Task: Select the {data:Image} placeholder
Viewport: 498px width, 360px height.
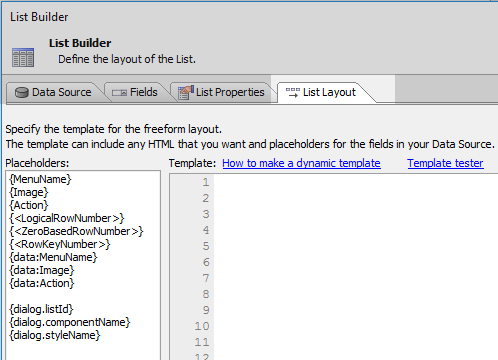Action: pyautogui.click(x=42, y=270)
